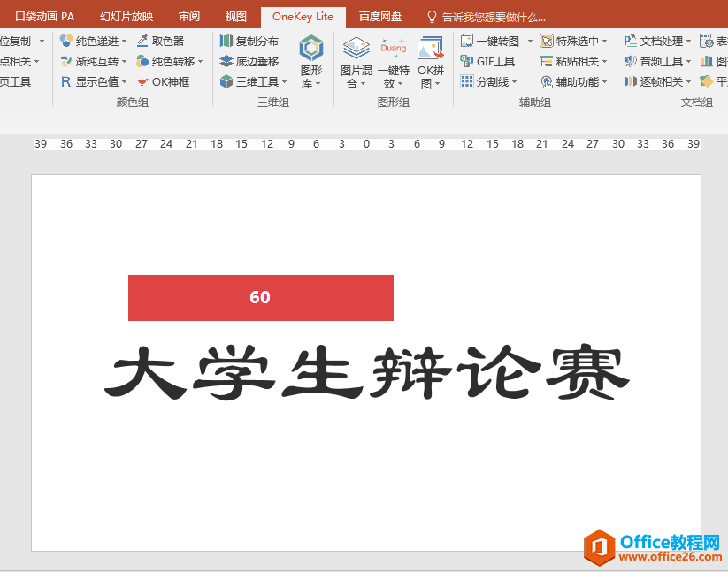Click the 底边垂移 icon
728x572 pixels.
coord(226,61)
